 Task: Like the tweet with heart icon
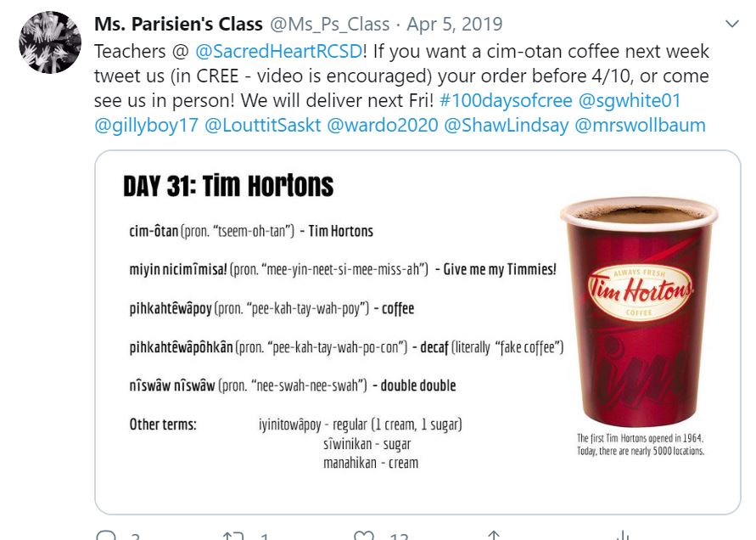tap(363, 535)
